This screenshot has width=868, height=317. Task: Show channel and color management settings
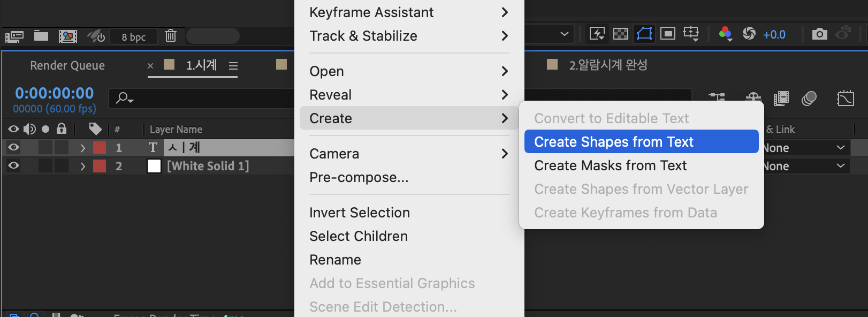725,34
